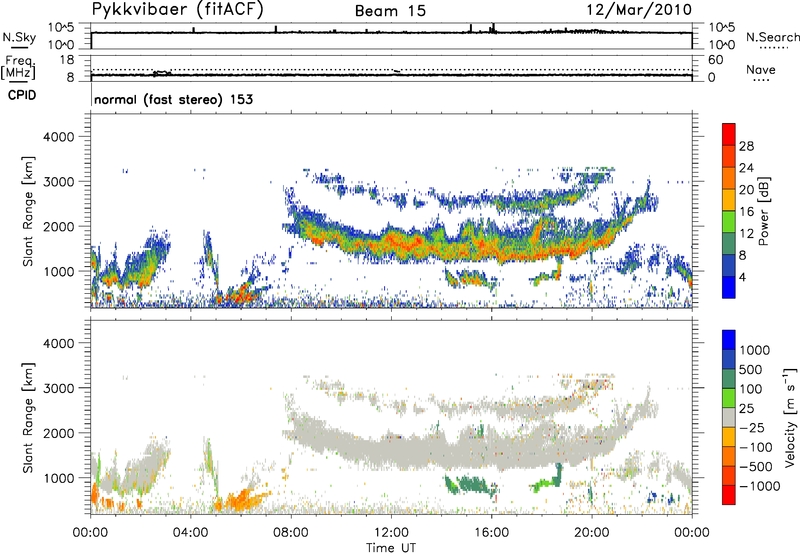Click the 16:00 time axis label

click(x=491, y=533)
